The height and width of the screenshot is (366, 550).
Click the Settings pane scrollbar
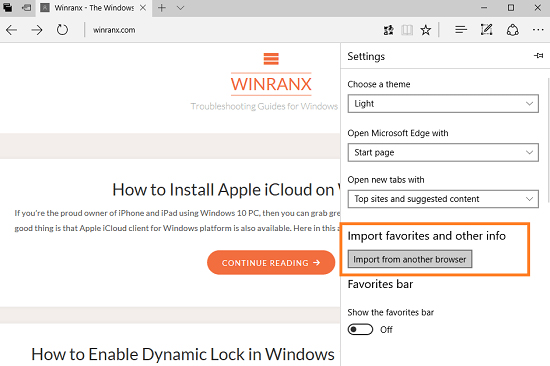coord(548,140)
